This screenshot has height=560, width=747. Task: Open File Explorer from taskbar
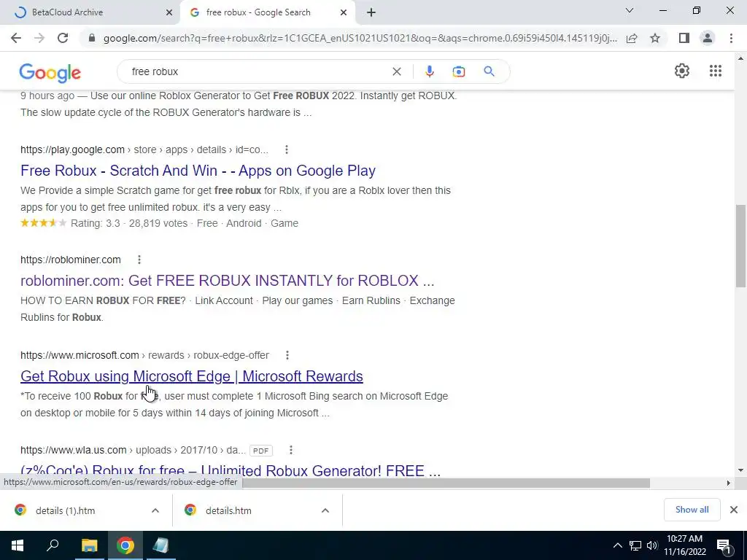click(x=89, y=545)
